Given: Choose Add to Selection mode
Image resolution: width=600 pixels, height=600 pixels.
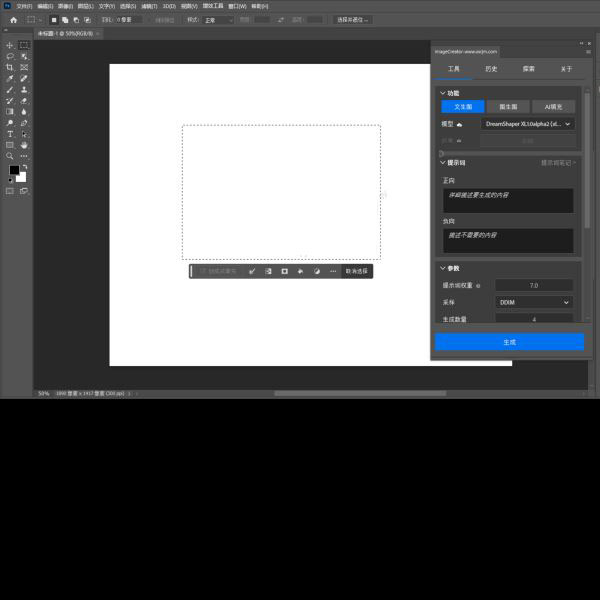Looking at the screenshot, I should click(x=65, y=20).
